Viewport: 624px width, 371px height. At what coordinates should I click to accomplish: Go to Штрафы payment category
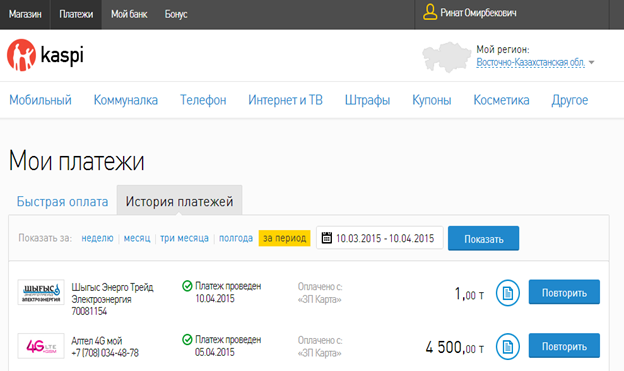coord(367,100)
